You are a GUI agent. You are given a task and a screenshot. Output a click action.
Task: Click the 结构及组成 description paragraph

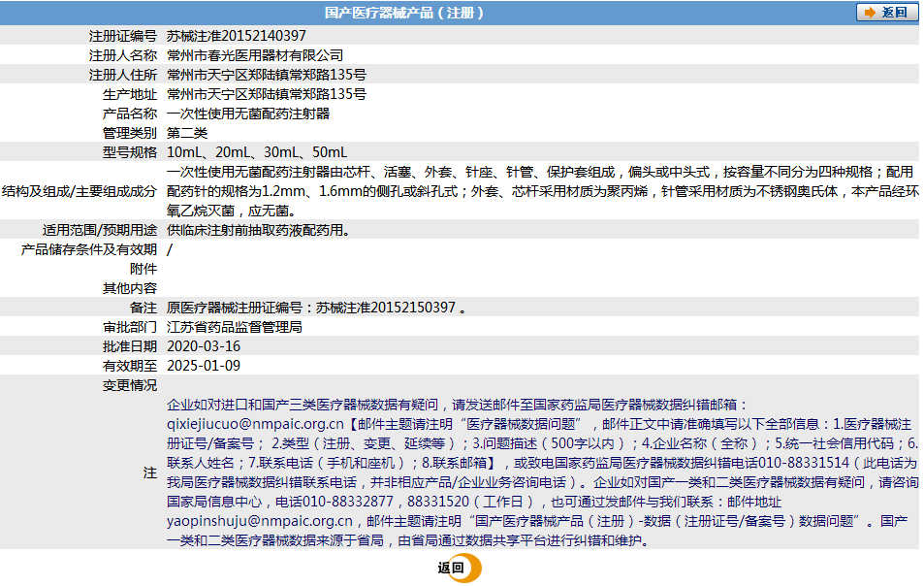click(542, 191)
